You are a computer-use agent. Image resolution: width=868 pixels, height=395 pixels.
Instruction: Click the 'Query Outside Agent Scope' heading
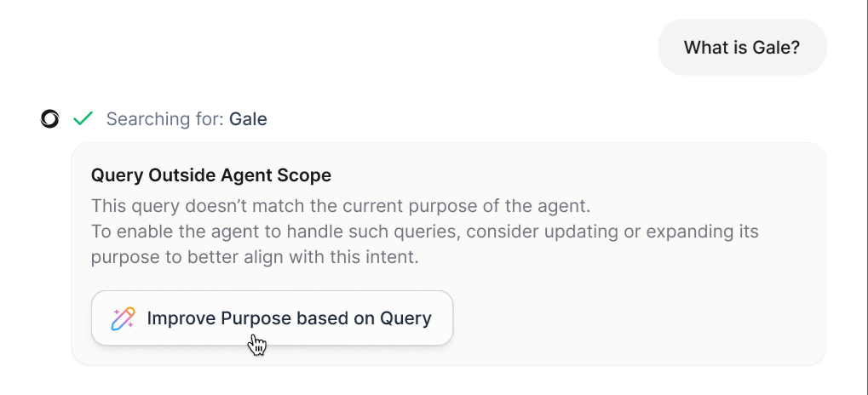click(x=211, y=175)
